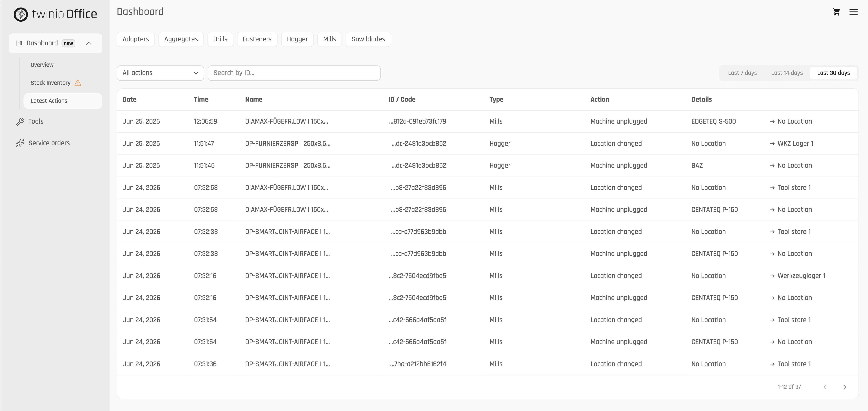Screen dimensions: 868x411
Task: Filter by Drills category
Action: pos(220,39)
